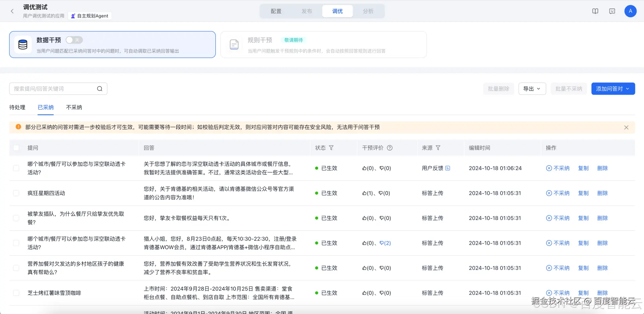Click the 自主规划Agent tag
Image resolution: width=644 pixels, height=314 pixels.
pos(90,16)
